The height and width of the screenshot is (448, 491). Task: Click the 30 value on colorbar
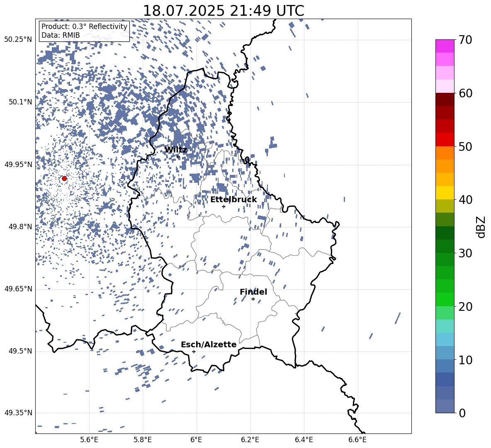(465, 253)
